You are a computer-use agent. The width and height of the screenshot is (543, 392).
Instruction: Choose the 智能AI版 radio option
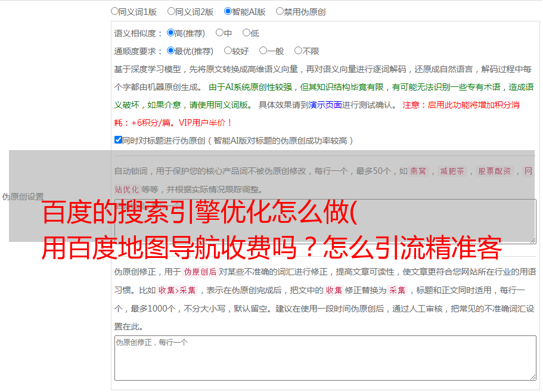228,11
